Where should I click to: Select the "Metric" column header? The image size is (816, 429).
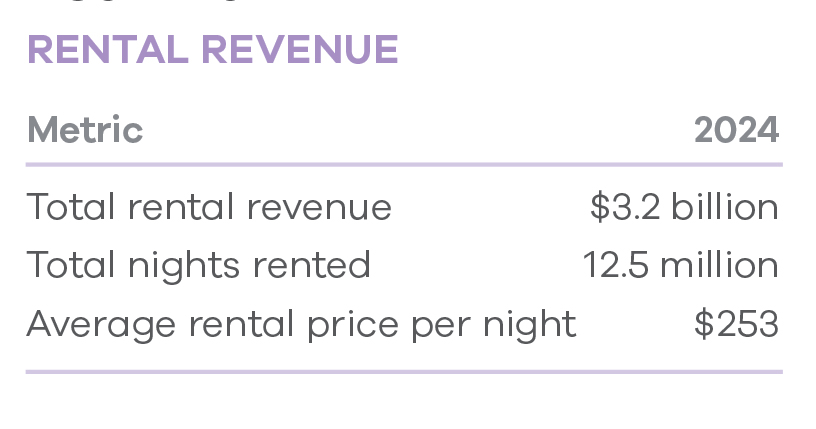[85, 130]
